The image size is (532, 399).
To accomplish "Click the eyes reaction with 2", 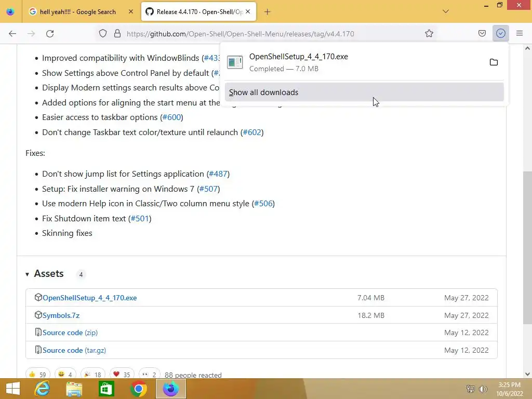I will point(149,374).
